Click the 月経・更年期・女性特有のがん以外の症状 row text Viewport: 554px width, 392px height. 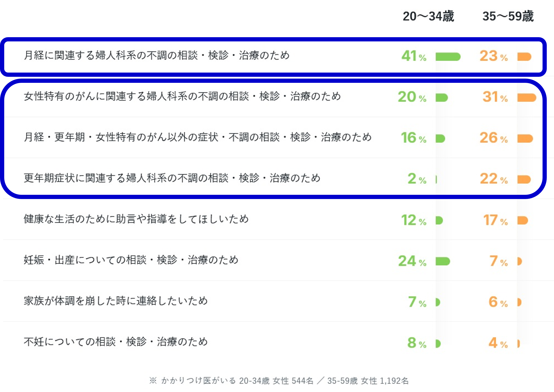(x=197, y=137)
